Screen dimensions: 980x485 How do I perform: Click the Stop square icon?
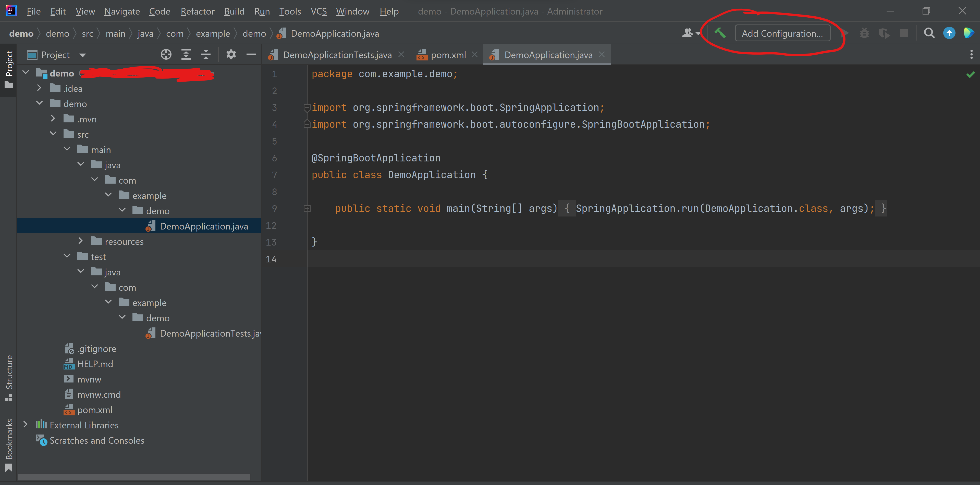pyautogui.click(x=904, y=33)
